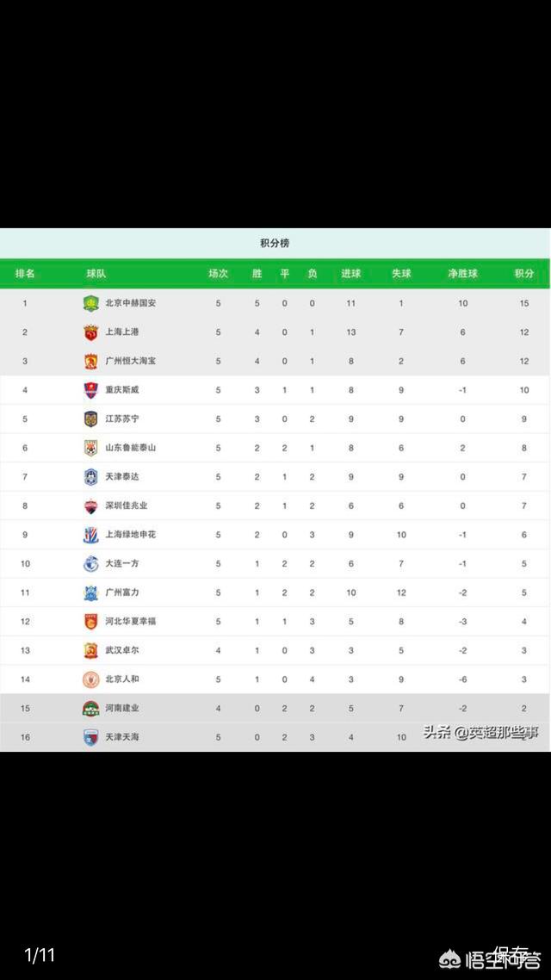Image resolution: width=551 pixels, height=980 pixels.
Task: Tap the 保存 save button
Action: coord(512,954)
